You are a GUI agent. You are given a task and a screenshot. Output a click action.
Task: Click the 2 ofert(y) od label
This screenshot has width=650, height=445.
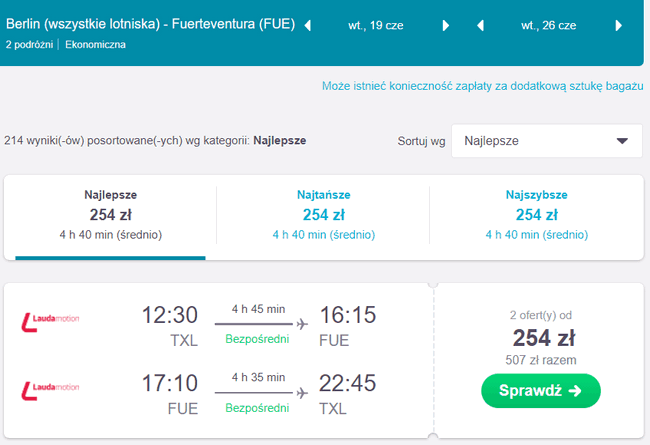541,315
